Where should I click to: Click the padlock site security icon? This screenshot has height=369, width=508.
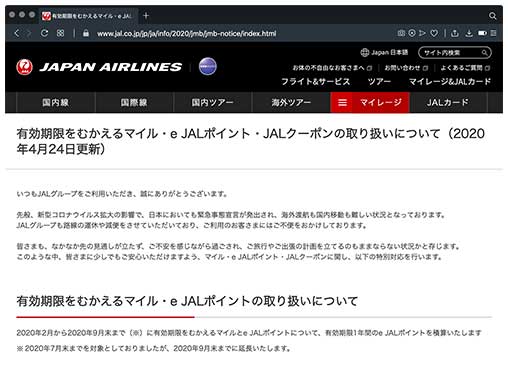pyautogui.click(x=86, y=33)
